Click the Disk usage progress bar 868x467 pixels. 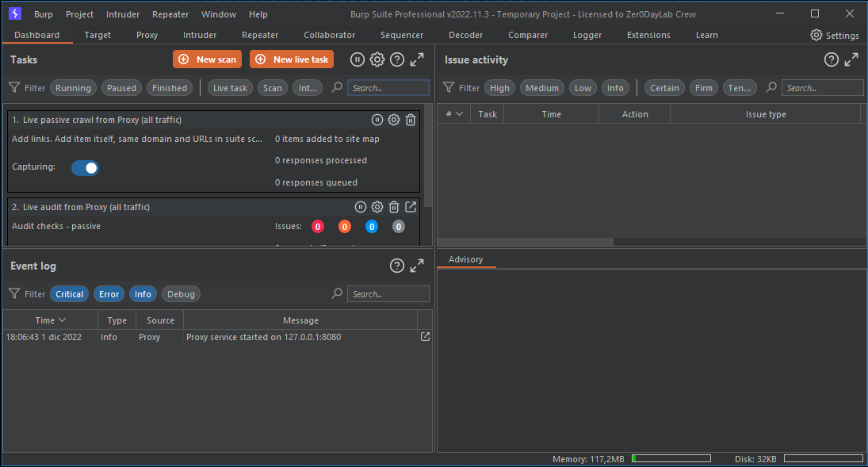[823, 459]
